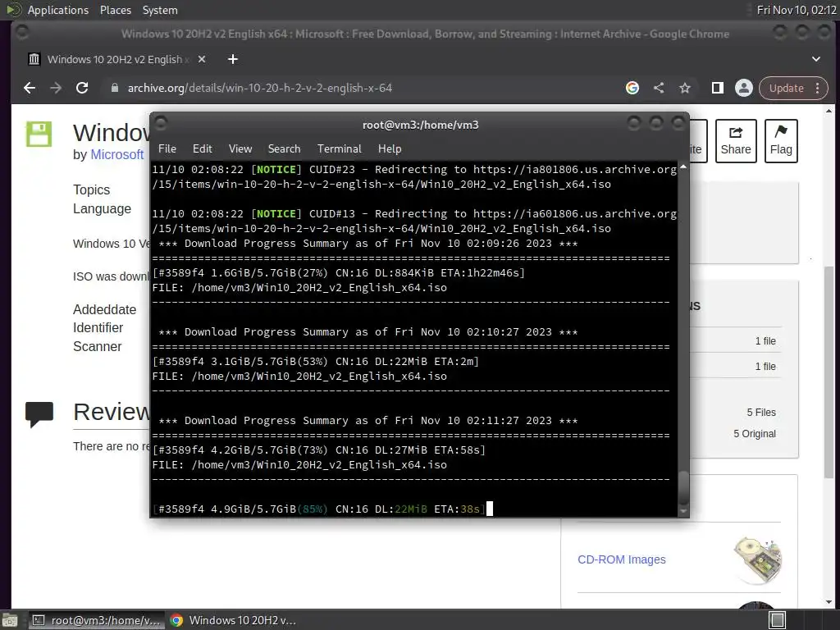This screenshot has height=630, width=840.
Task: Click the Share button on archive page
Action: pyautogui.click(x=736, y=140)
